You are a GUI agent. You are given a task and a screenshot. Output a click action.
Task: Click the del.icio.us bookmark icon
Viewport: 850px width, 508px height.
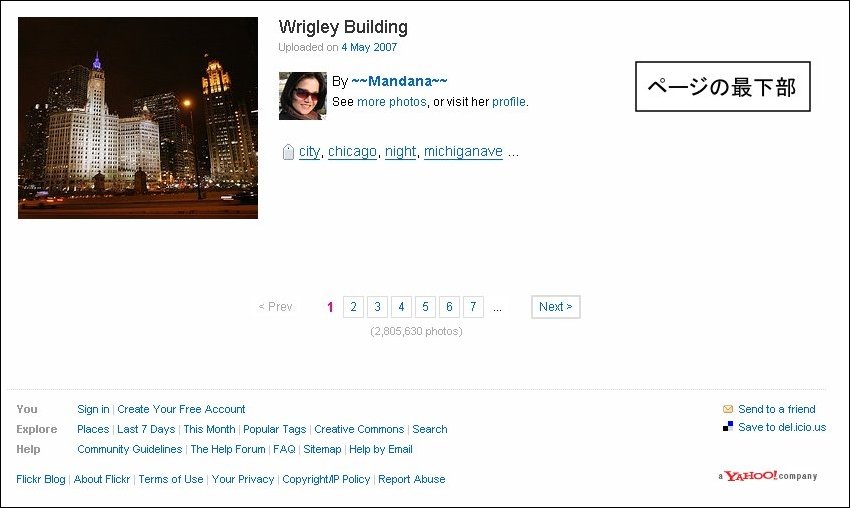[728, 427]
